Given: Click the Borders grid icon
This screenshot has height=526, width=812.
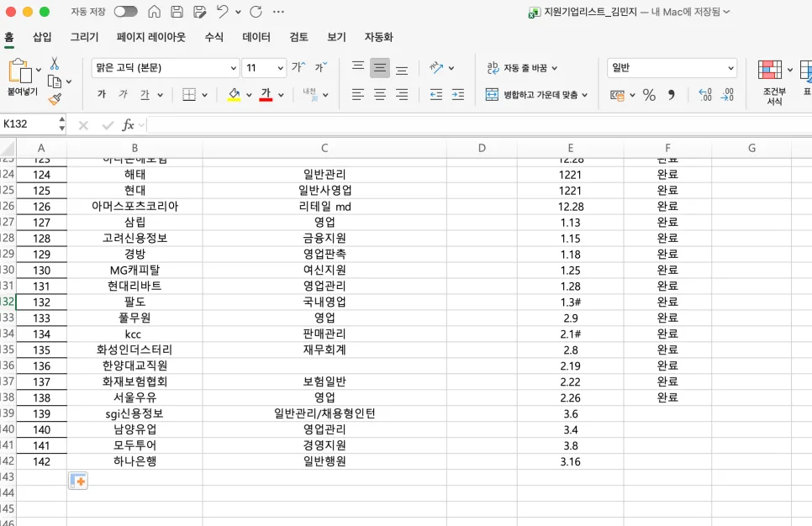Looking at the screenshot, I should click(189, 94).
